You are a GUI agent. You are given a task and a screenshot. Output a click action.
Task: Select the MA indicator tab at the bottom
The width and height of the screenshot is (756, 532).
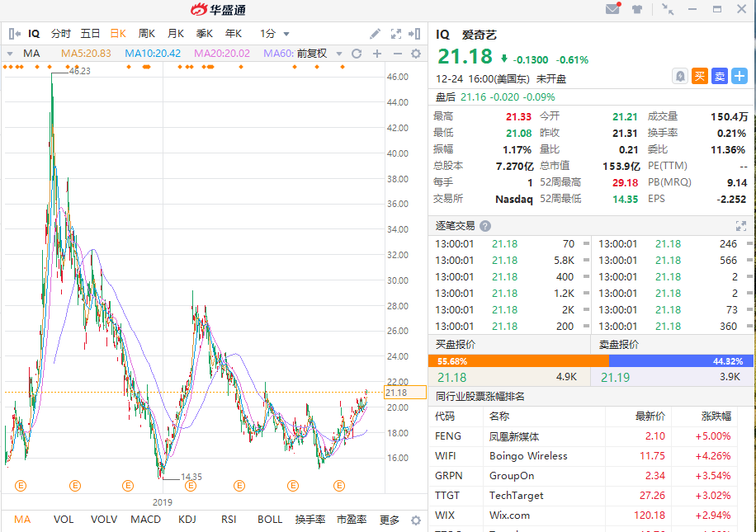[x=22, y=520]
